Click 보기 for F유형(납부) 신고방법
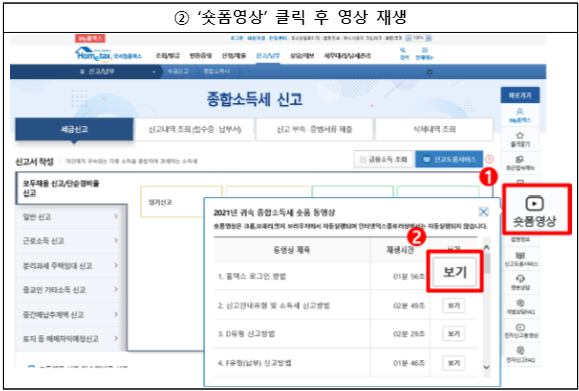This screenshot has width=579, height=391. (453, 363)
